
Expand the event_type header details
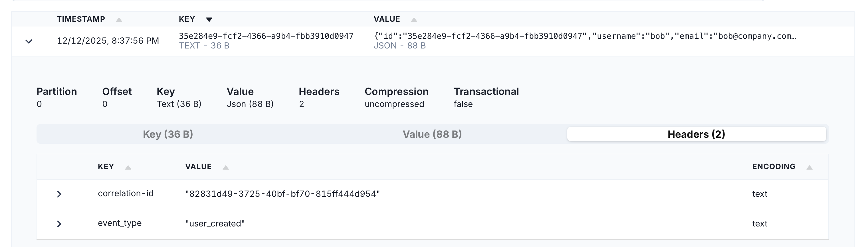click(60, 223)
